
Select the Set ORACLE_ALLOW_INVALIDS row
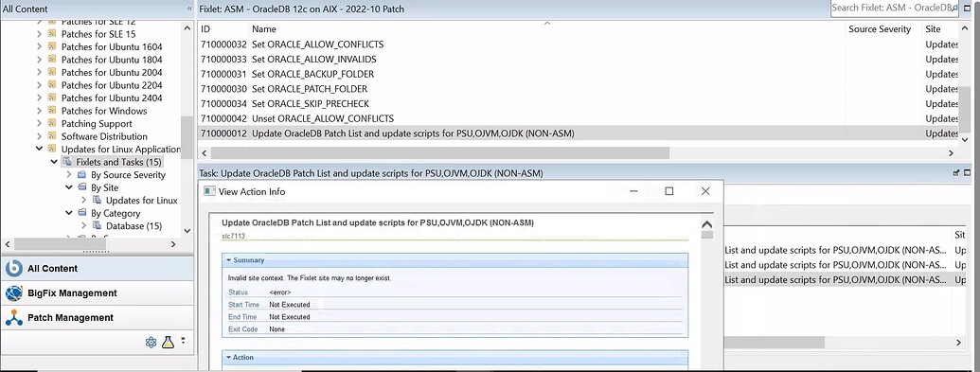[579, 60]
